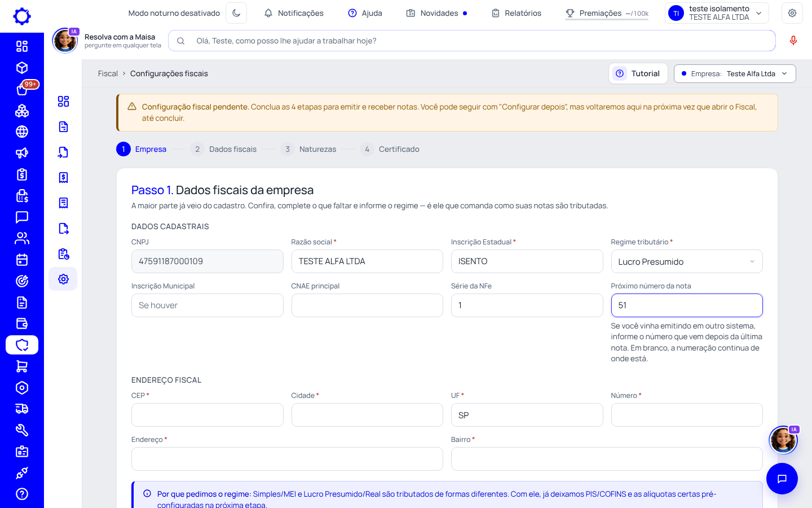The image size is (812, 508).
Task: Click the wallet icon in the blue sidebar
Action: pos(22,323)
